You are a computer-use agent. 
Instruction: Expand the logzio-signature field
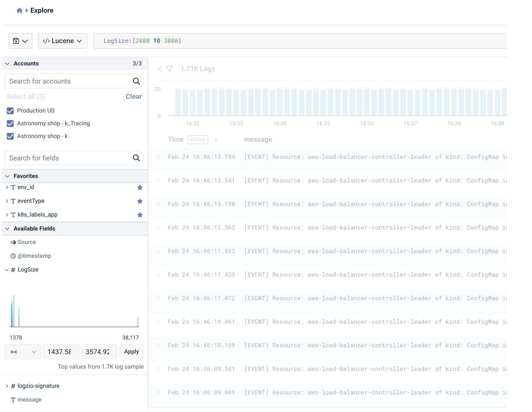coord(6,385)
